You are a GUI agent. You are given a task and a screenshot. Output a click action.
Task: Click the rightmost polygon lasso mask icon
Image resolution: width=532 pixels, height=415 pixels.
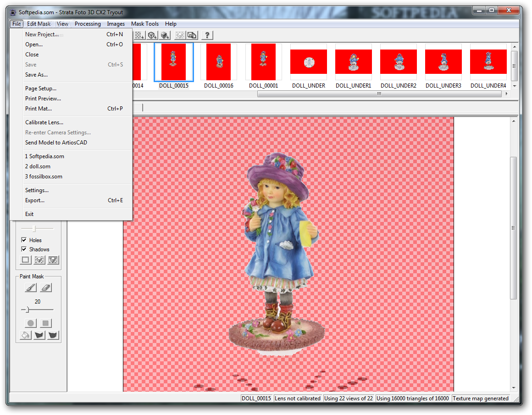pos(53,335)
